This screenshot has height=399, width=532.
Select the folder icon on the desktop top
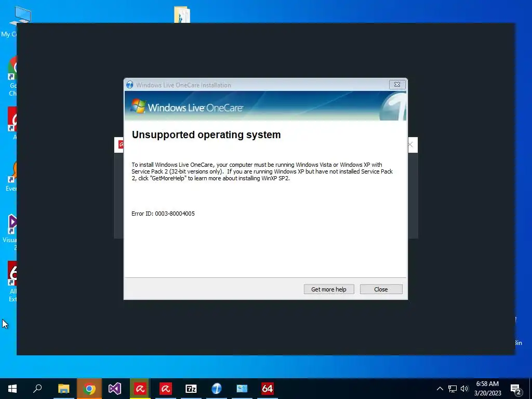(182, 14)
